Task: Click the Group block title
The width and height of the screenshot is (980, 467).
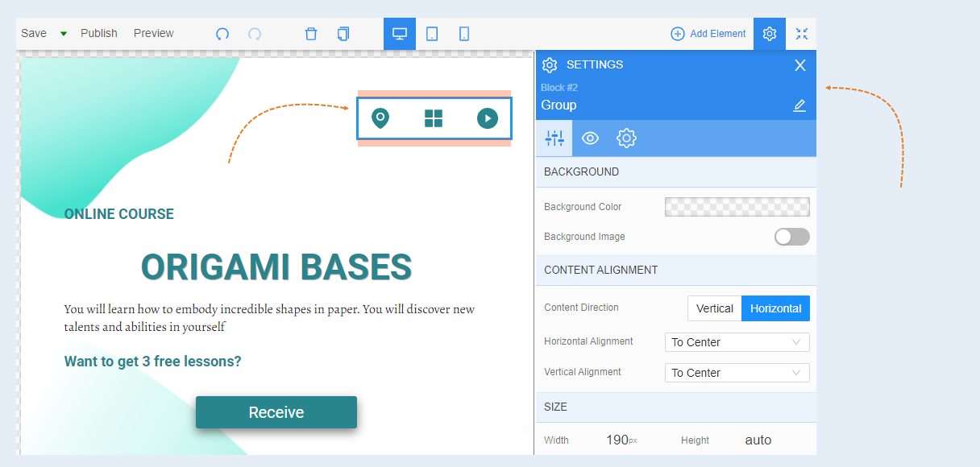Action: pyautogui.click(x=559, y=105)
